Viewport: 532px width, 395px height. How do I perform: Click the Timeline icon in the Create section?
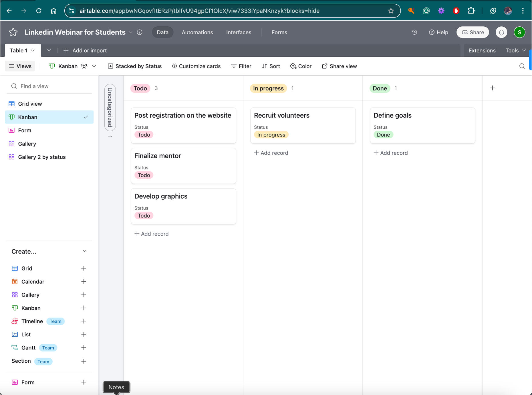(x=15, y=321)
